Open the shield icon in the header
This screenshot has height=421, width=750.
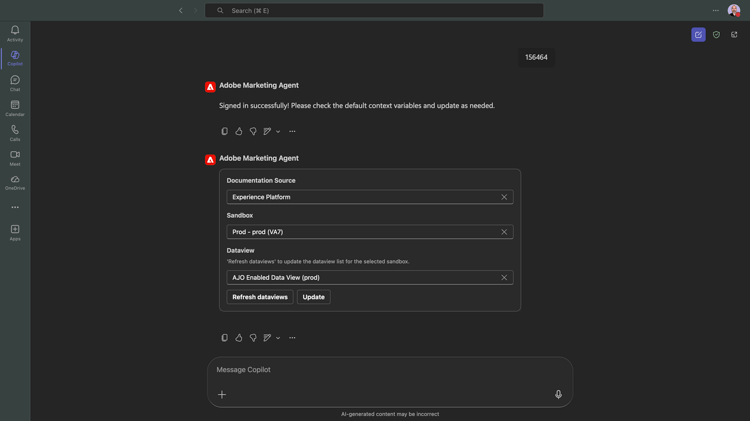[716, 34]
